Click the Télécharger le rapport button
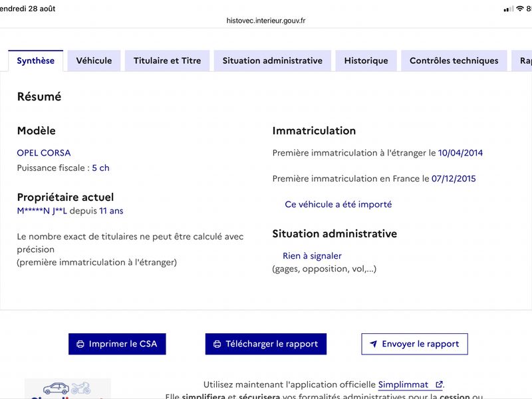 [265, 344]
